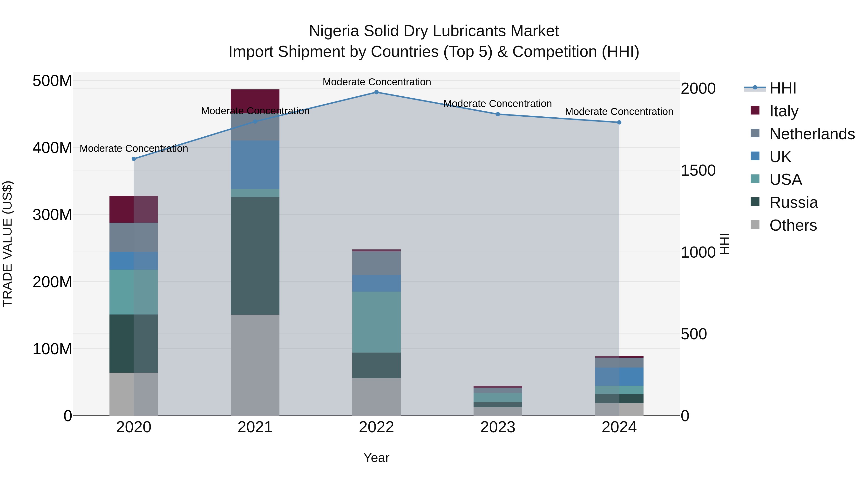
Task: Select the 2020 Russia bar segment
Action: pos(134,343)
